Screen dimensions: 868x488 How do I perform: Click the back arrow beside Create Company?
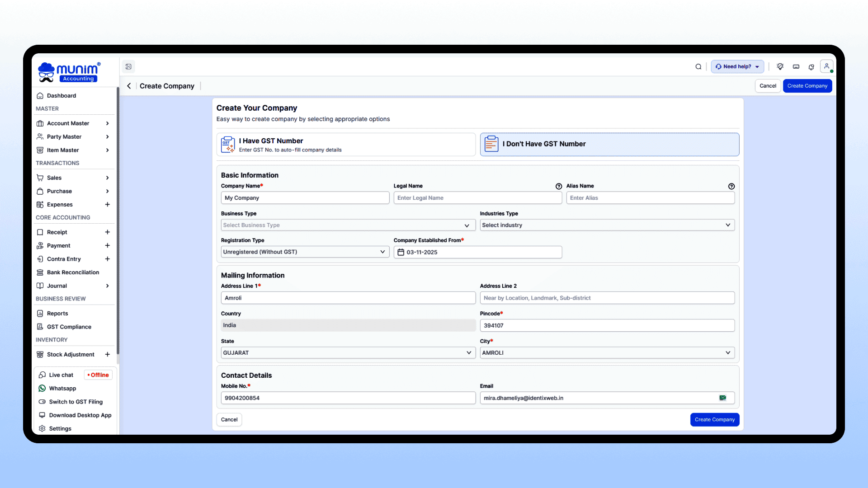(129, 86)
